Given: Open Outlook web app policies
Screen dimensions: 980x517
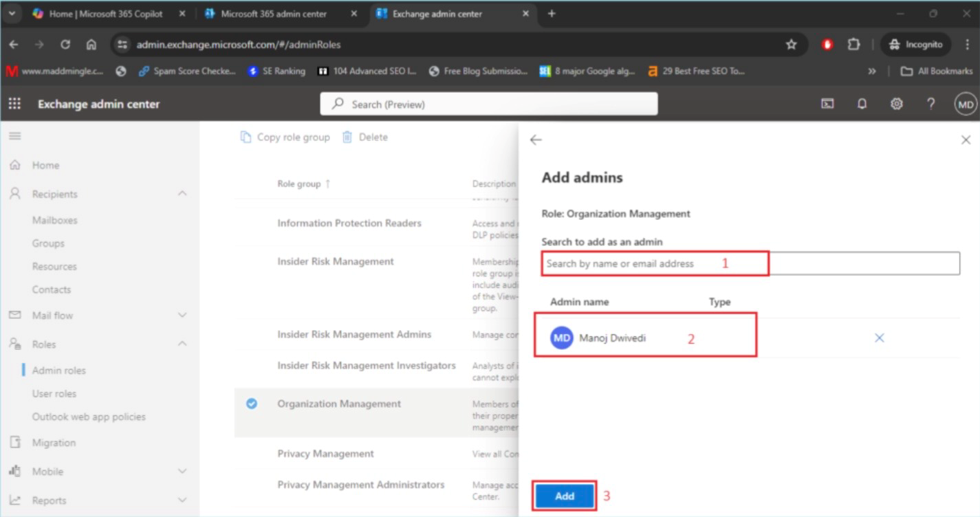Looking at the screenshot, I should pyautogui.click(x=89, y=417).
